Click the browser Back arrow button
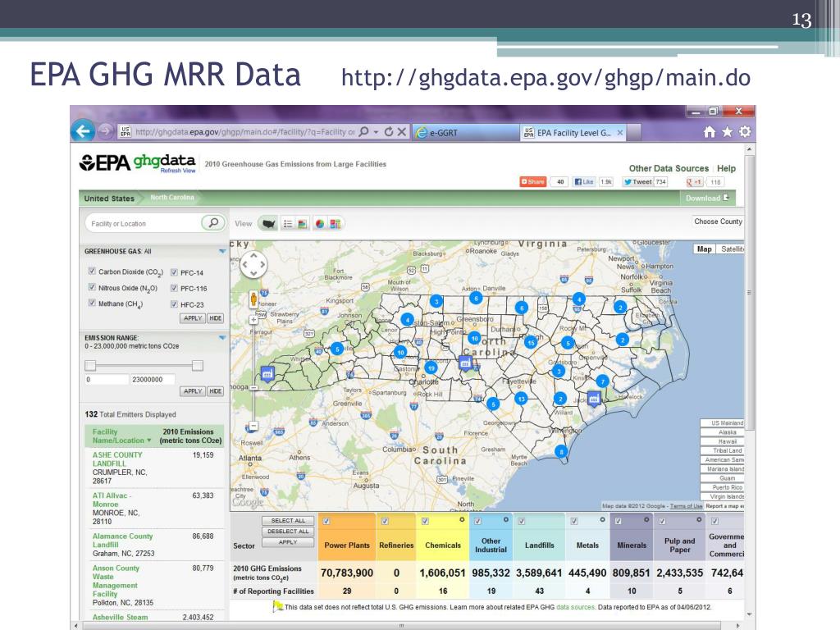 tap(83, 131)
